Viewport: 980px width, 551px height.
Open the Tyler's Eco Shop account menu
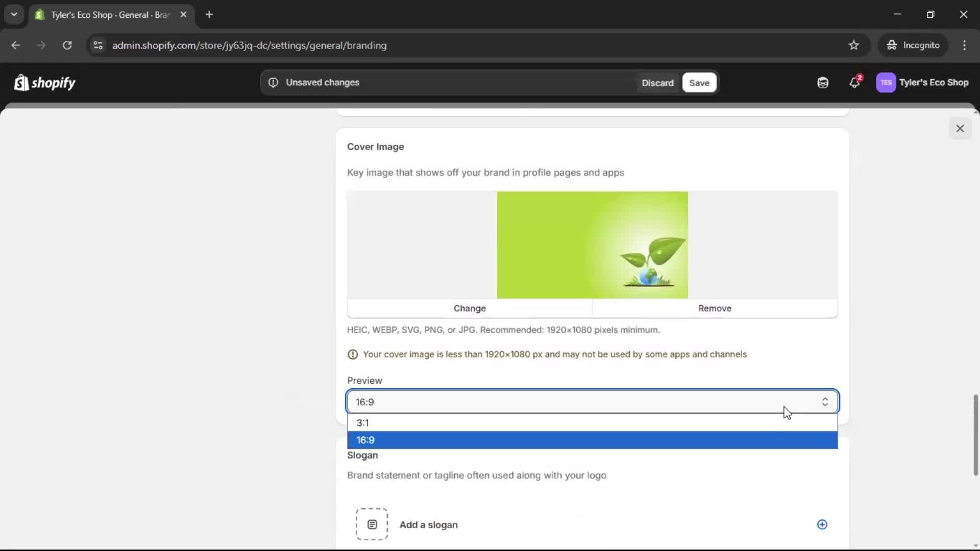pyautogui.click(x=922, y=83)
